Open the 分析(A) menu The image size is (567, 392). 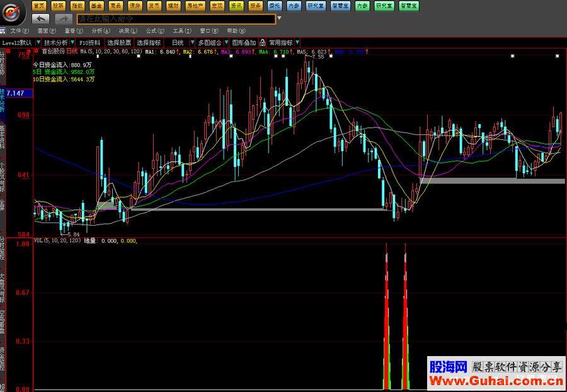click(x=101, y=31)
